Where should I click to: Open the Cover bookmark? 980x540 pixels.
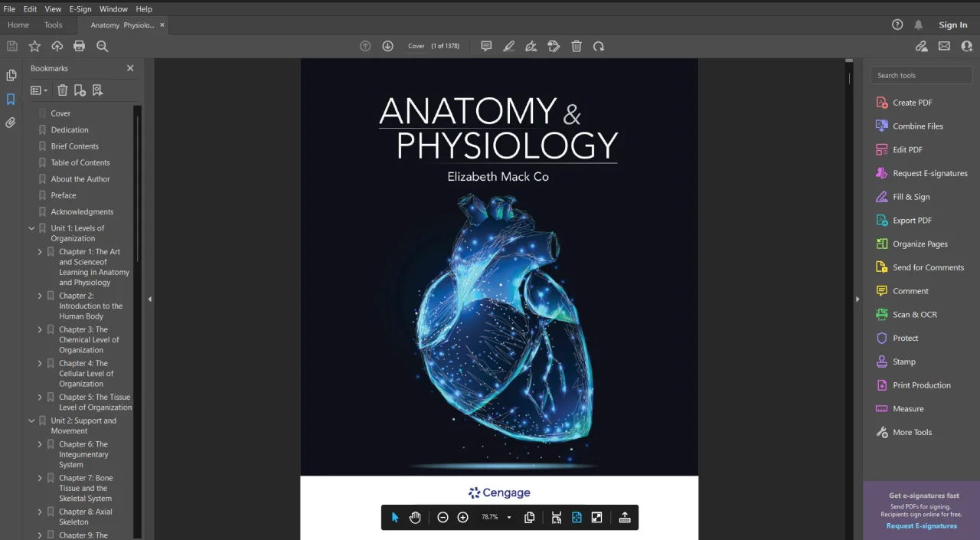tap(60, 113)
